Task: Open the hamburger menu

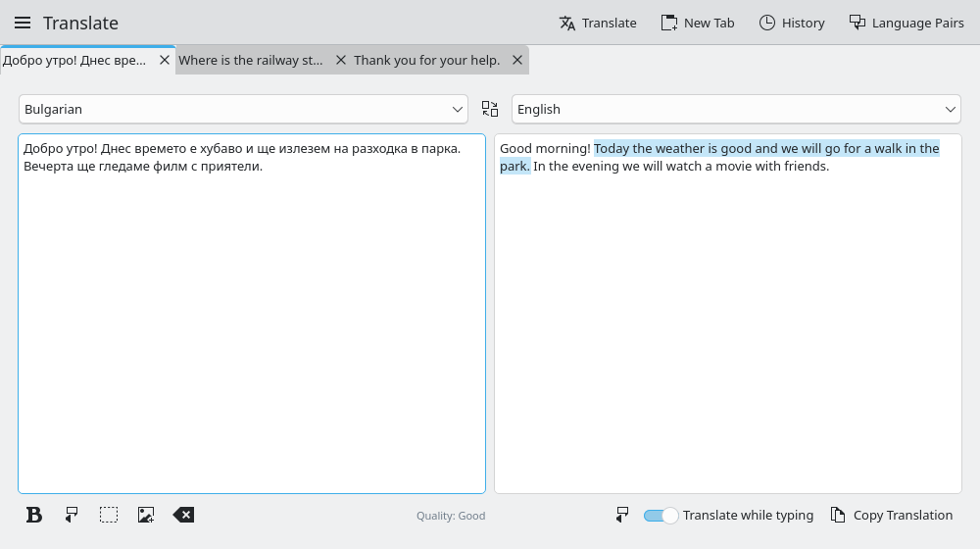Action: coord(23,24)
